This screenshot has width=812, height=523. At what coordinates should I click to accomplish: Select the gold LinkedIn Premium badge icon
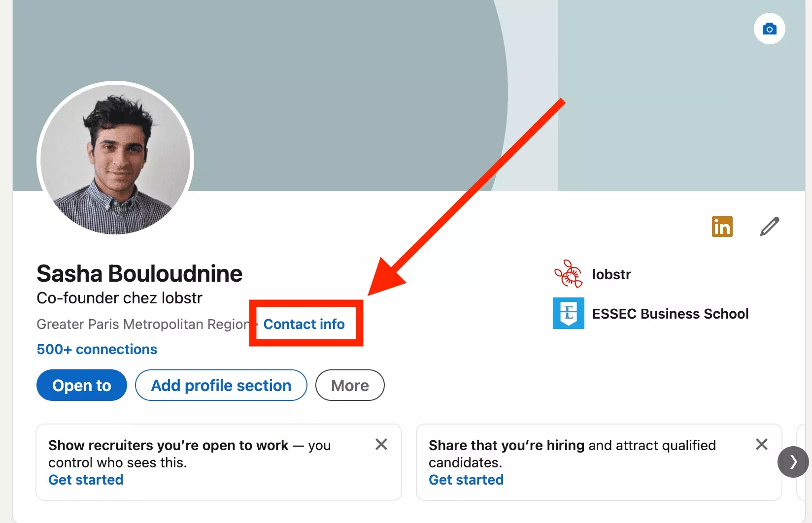coord(722,227)
